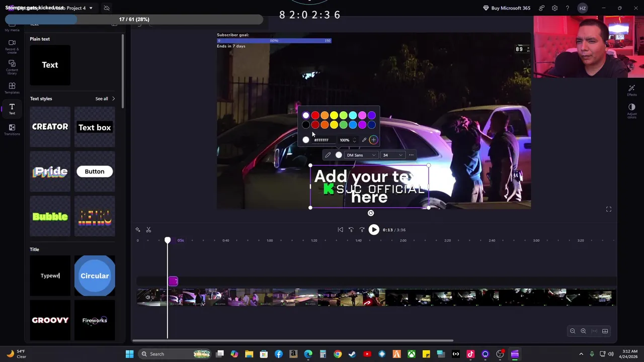
Task: Add a custom color with plus button
Action: (373, 140)
